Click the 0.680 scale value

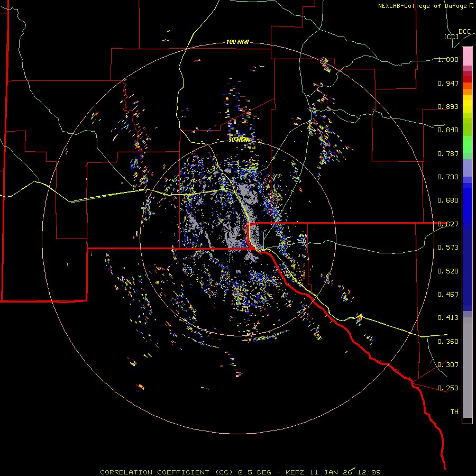448,200
